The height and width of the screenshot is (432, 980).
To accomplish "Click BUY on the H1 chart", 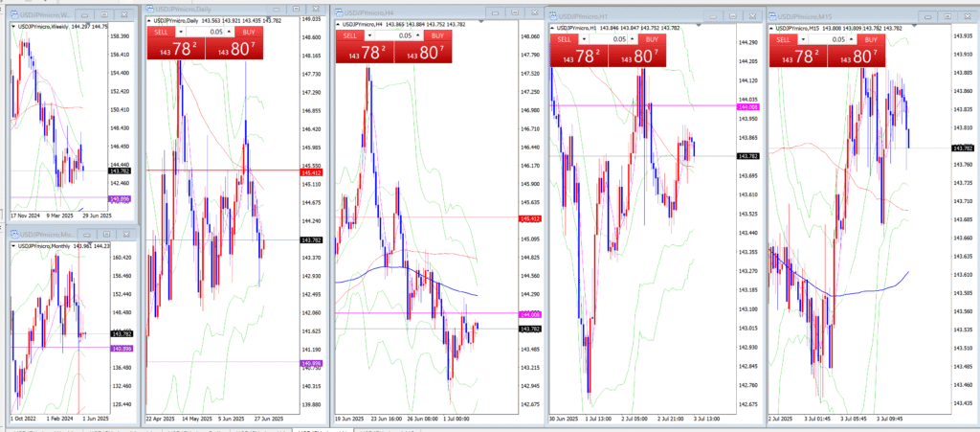I will pos(652,38).
